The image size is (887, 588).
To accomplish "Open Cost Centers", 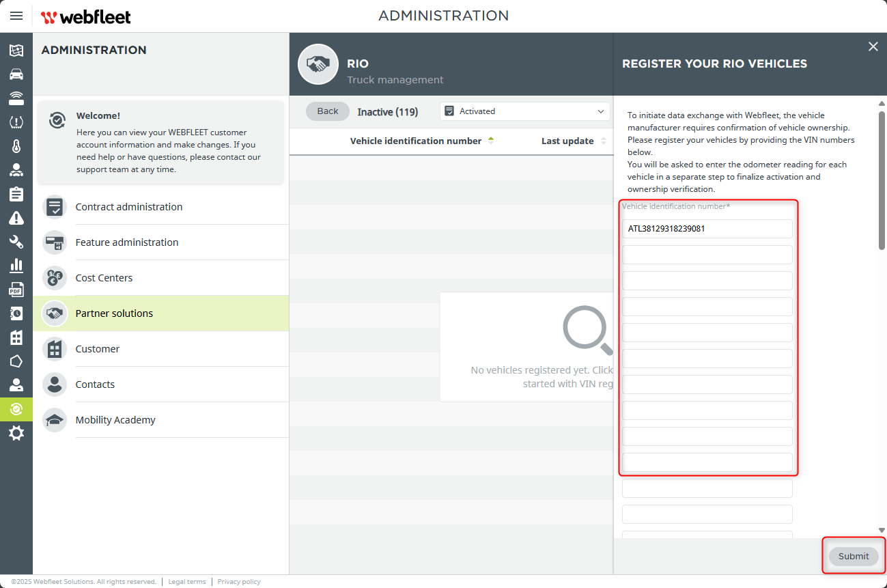I will 161,278.
